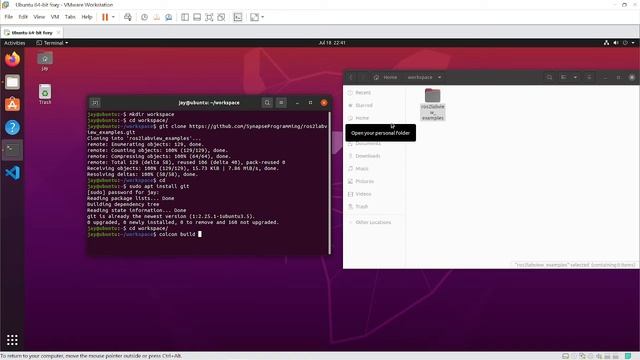The height and width of the screenshot is (360, 640).
Task: Open the workspace path bar dropdown
Action: pos(440,77)
